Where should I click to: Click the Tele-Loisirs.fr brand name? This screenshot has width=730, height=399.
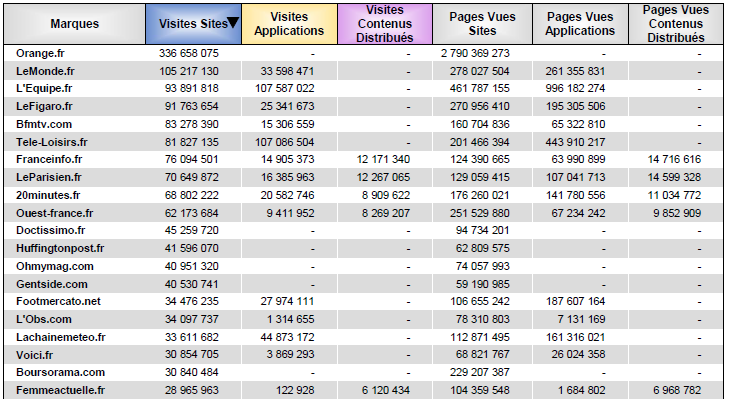(52, 142)
